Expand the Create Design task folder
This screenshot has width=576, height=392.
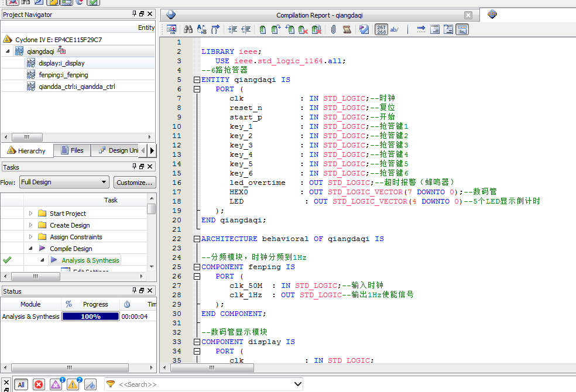(31, 225)
